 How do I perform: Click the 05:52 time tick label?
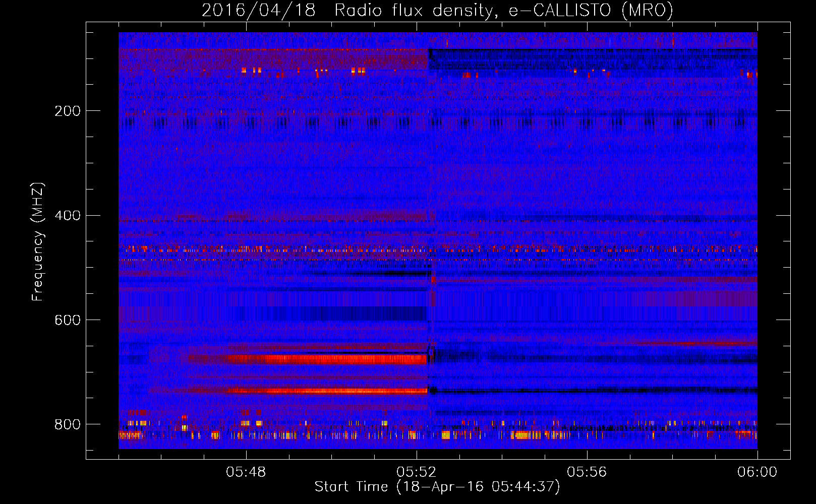417,472
